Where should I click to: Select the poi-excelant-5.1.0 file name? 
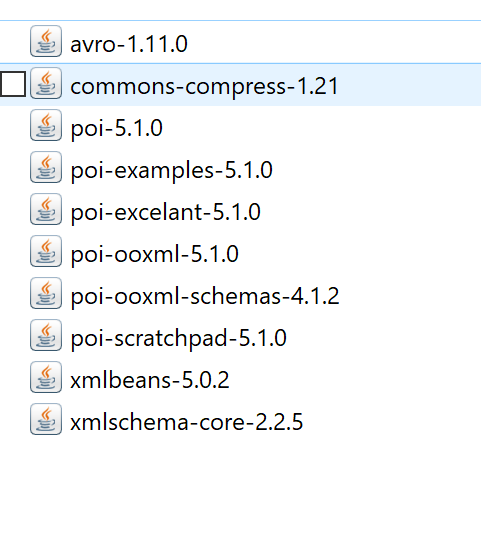pos(166,212)
